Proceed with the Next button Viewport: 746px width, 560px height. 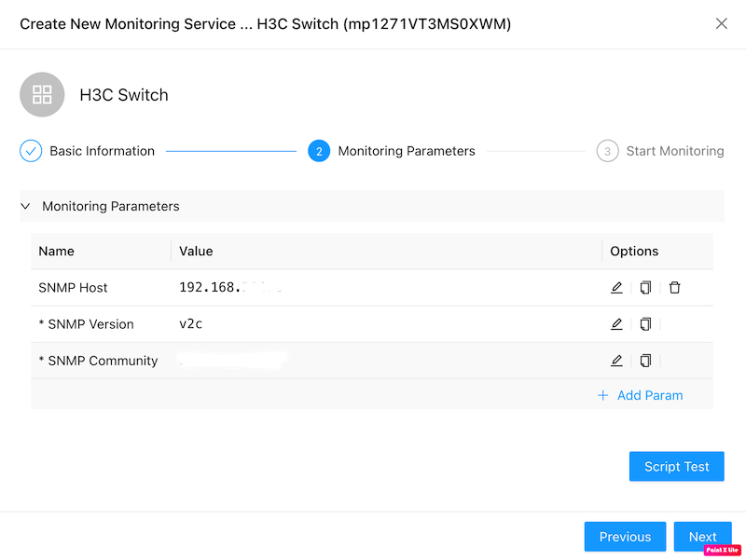tap(702, 537)
